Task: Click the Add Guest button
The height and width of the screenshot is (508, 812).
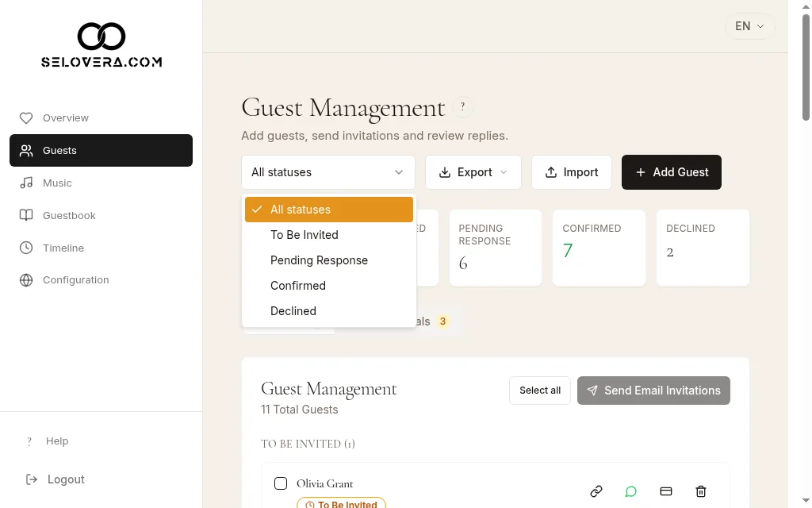Action: [x=671, y=172]
